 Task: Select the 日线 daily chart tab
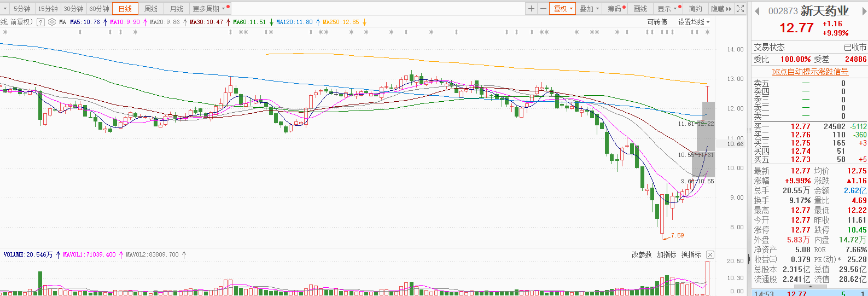click(x=125, y=9)
